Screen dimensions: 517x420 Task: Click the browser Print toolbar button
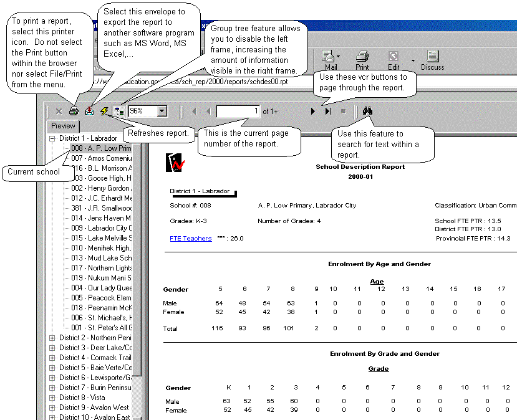[362, 60]
